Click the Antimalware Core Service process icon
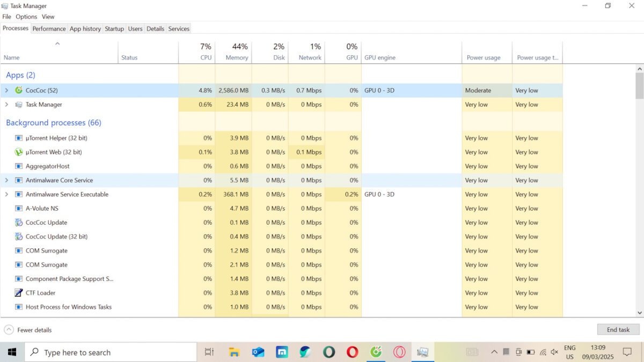 (x=19, y=180)
